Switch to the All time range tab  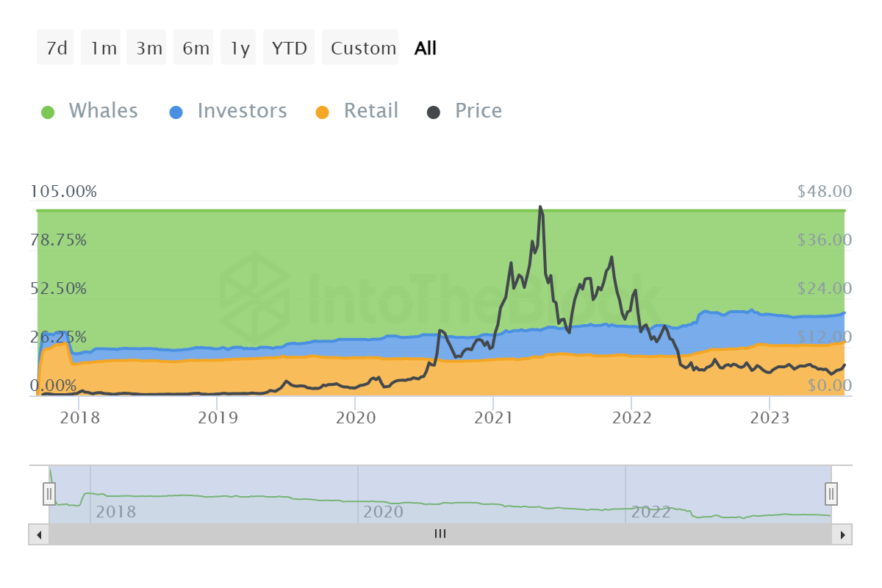tap(425, 47)
